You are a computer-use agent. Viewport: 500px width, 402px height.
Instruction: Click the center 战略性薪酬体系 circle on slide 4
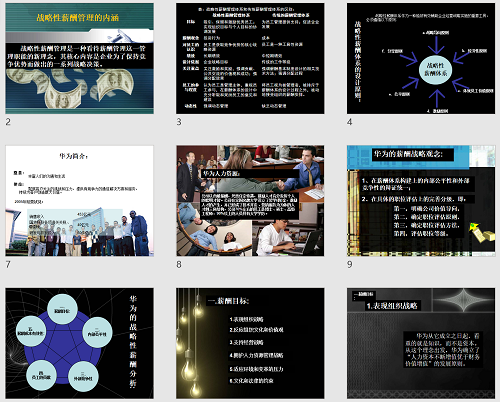click(436, 70)
